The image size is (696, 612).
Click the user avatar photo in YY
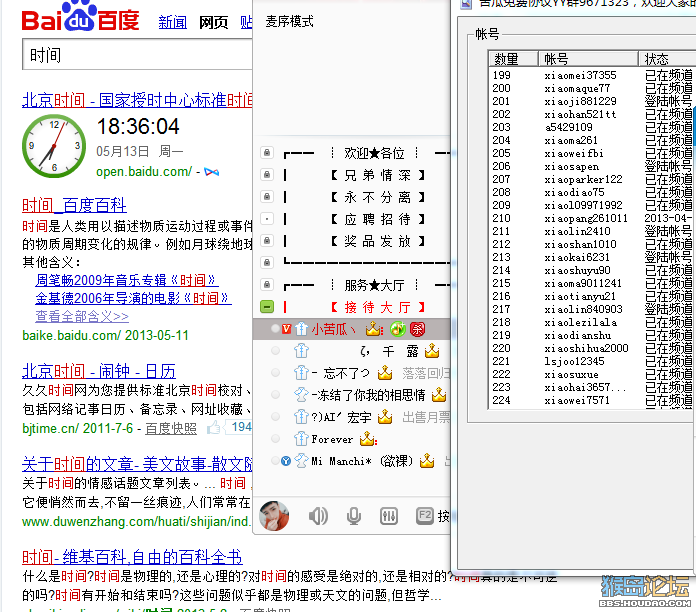(x=274, y=516)
